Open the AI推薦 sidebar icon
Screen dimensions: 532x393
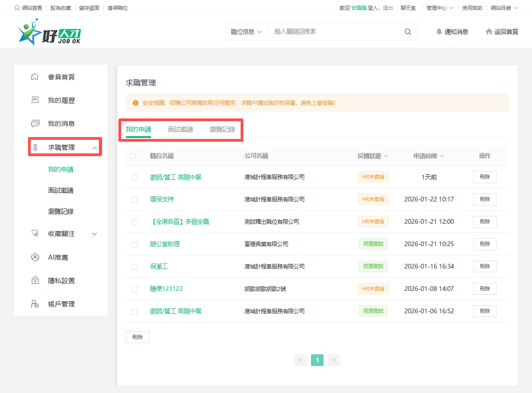click(35, 257)
